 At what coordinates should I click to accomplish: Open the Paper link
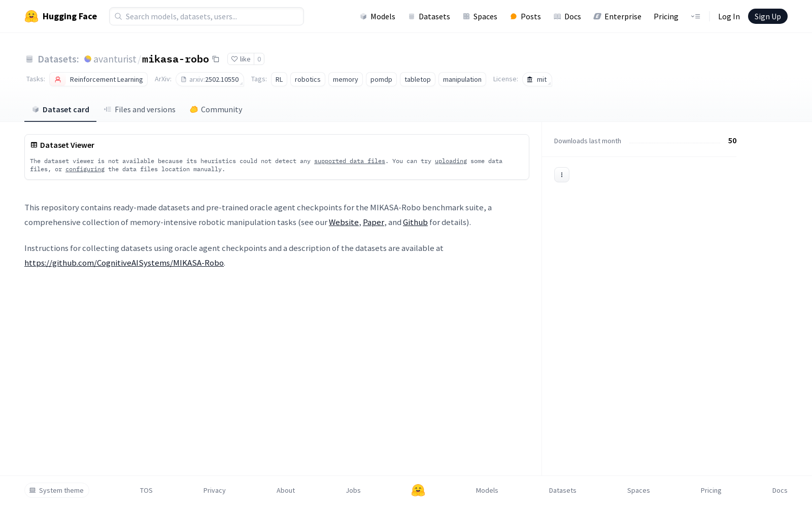pos(374,222)
